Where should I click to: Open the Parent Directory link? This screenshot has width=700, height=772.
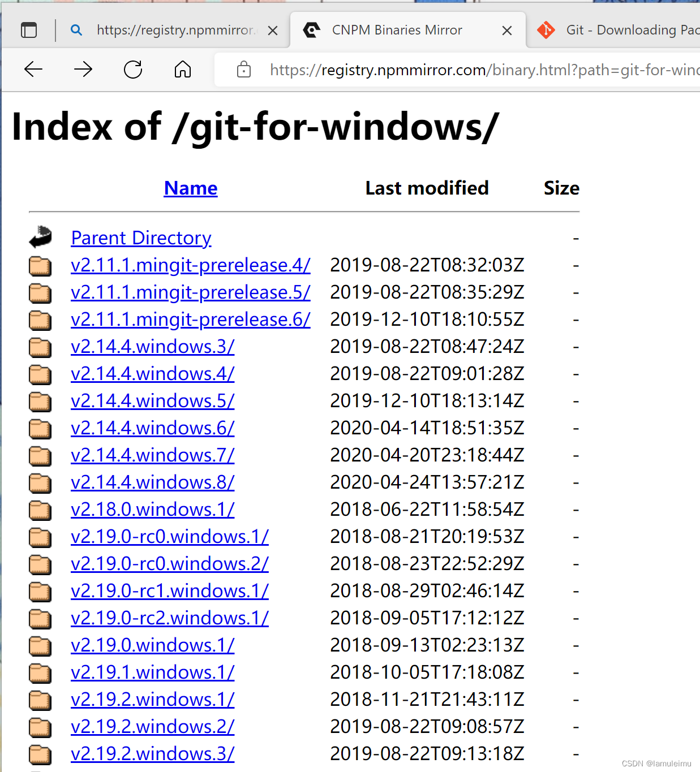(x=141, y=238)
